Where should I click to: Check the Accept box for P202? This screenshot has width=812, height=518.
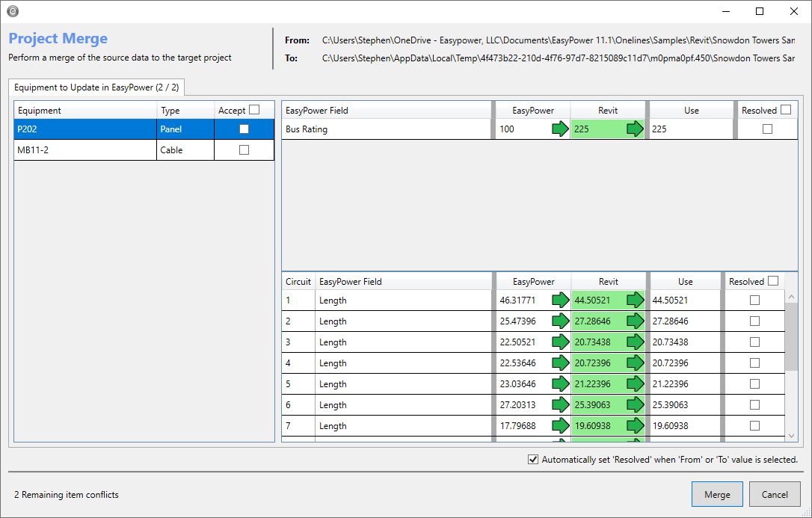click(244, 129)
